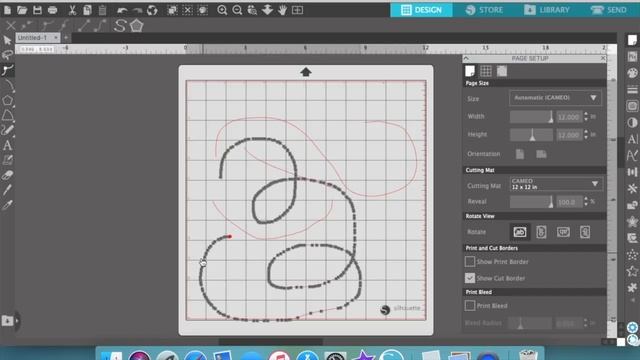Image resolution: width=640 pixels, height=360 pixels.
Task: Click the Reveal value field
Action: click(x=569, y=202)
